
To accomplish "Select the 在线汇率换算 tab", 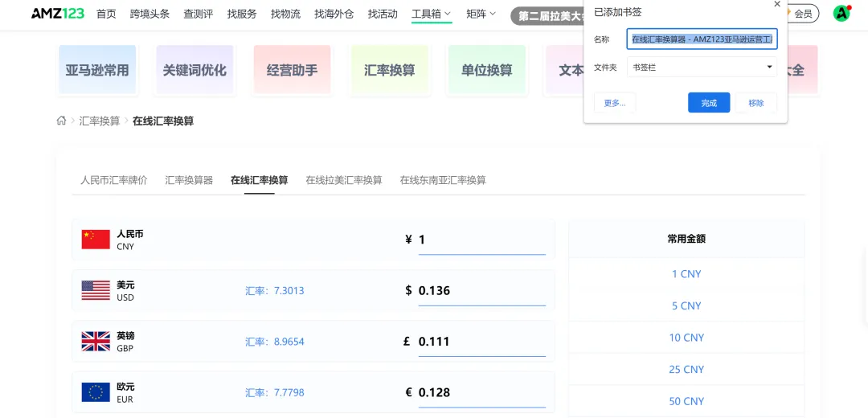I will [259, 180].
